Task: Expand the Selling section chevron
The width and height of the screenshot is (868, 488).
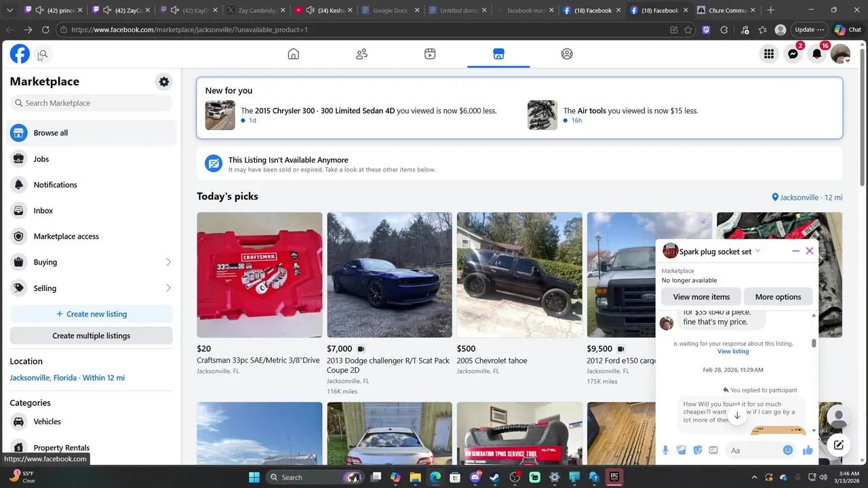Action: 168,288
